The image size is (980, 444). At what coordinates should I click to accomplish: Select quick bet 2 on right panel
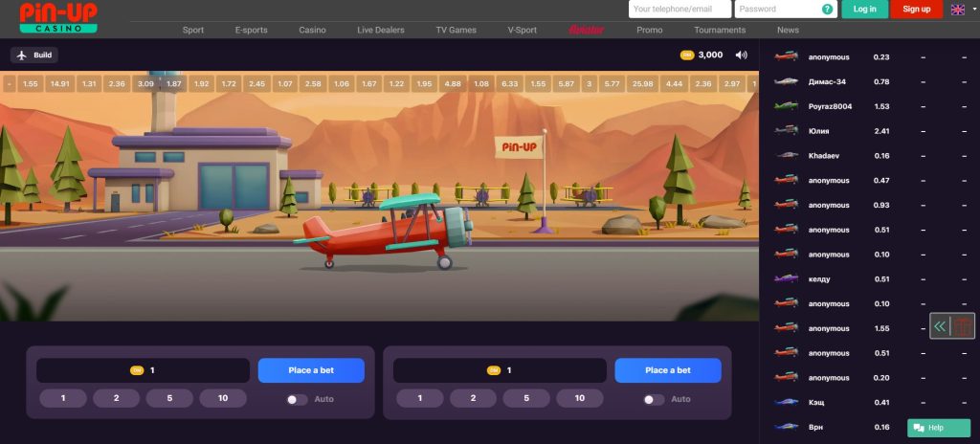[x=473, y=398]
